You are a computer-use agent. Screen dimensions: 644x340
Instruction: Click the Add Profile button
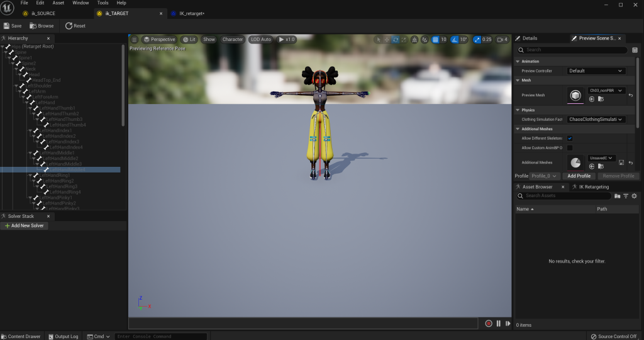pos(579,176)
